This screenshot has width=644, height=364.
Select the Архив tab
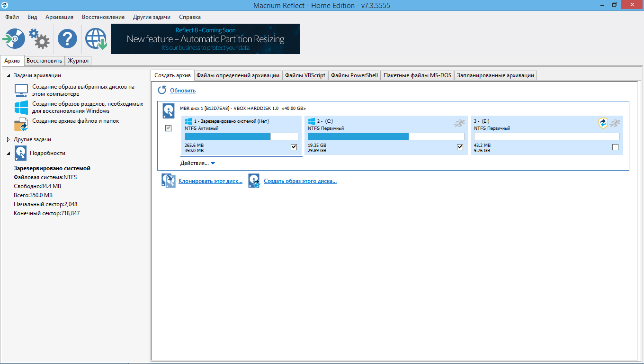tap(12, 61)
